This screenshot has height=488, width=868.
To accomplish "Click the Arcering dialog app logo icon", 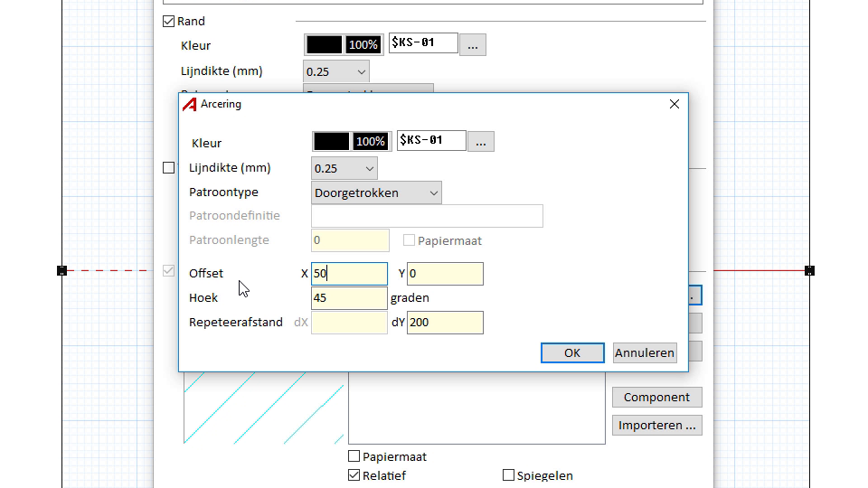I will click(190, 104).
